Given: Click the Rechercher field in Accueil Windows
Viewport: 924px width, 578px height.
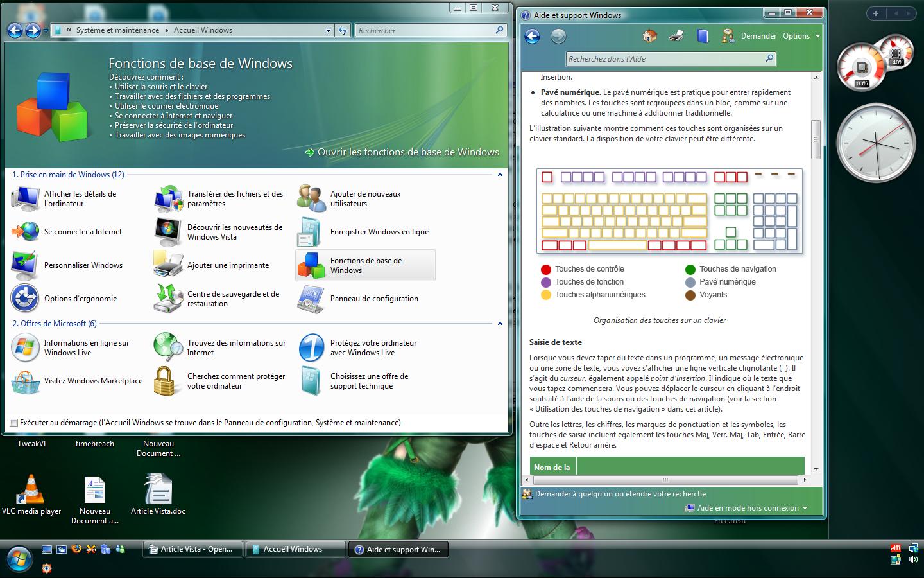Looking at the screenshot, I should (431, 30).
